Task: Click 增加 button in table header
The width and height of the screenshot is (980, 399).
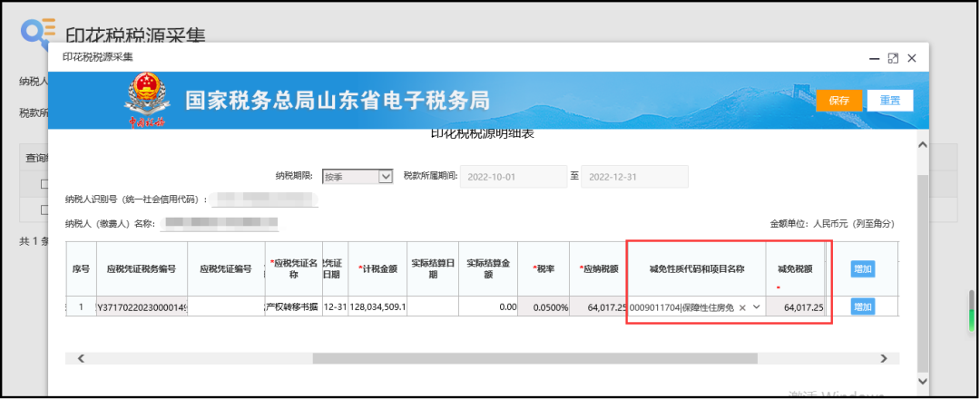Action: 863,269
